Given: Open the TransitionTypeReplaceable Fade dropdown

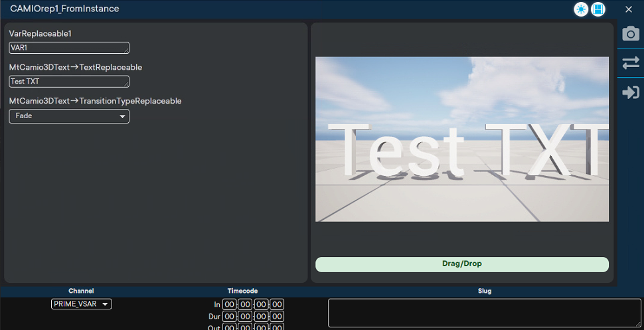Looking at the screenshot, I should pos(69,116).
